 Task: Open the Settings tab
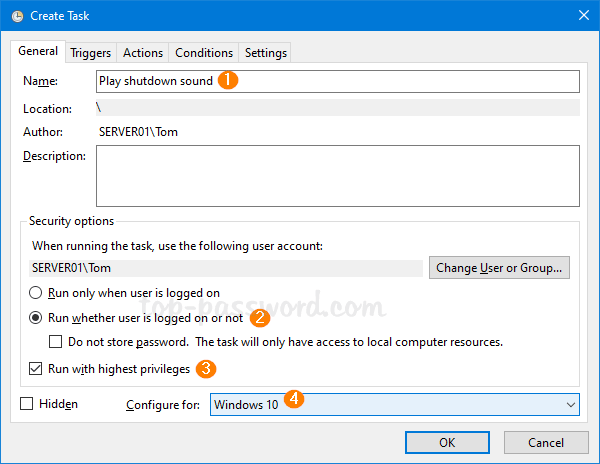(265, 53)
